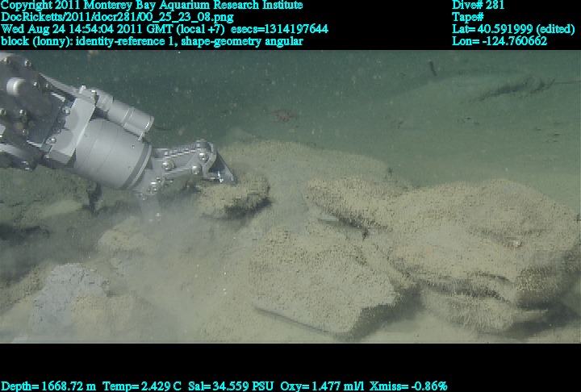
Task: Click the "Sal= 34.559 PSU" readout
Action: click(231, 386)
